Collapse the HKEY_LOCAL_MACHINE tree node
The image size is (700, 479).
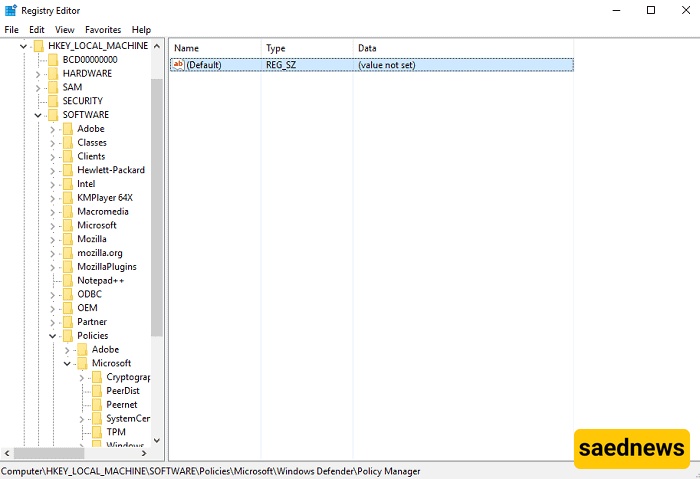(x=23, y=46)
